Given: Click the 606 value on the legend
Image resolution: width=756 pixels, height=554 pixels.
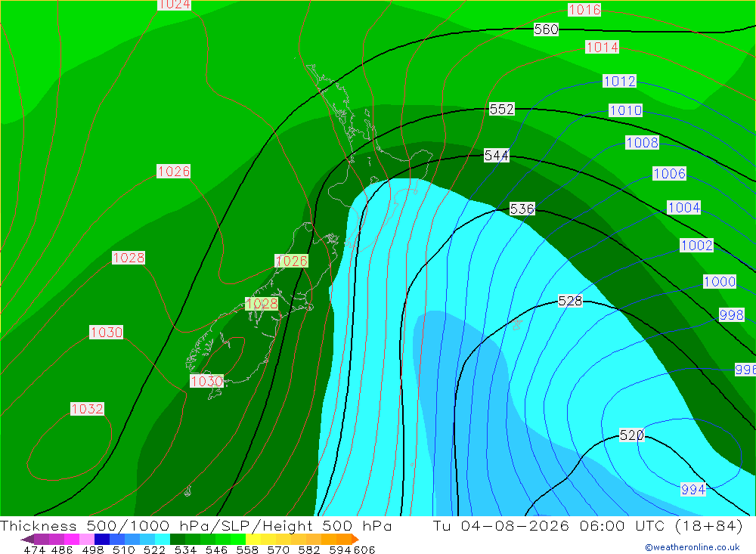Looking at the screenshot, I should click(x=364, y=549).
